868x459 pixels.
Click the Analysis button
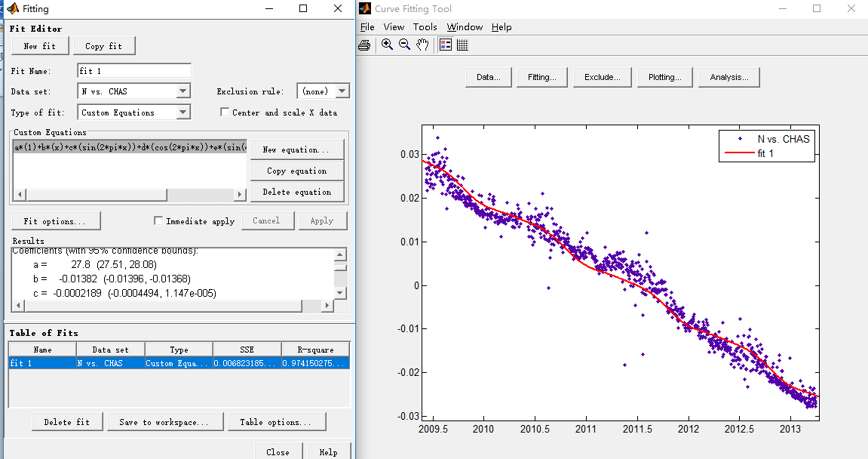click(728, 77)
